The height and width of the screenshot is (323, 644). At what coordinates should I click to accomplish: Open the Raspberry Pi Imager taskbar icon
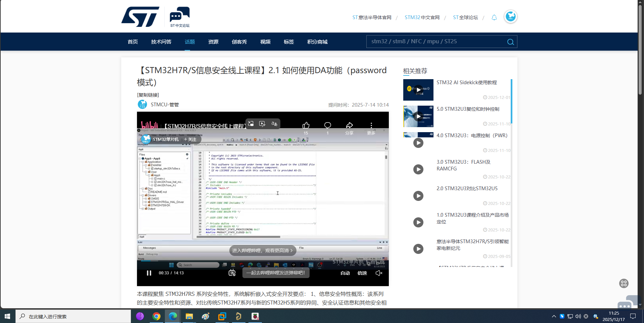coord(255,316)
